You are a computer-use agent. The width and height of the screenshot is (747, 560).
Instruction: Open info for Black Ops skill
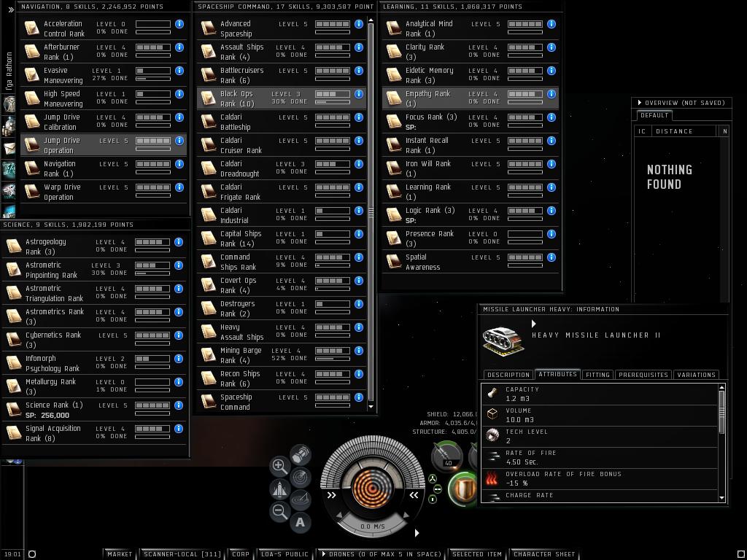pos(359,94)
